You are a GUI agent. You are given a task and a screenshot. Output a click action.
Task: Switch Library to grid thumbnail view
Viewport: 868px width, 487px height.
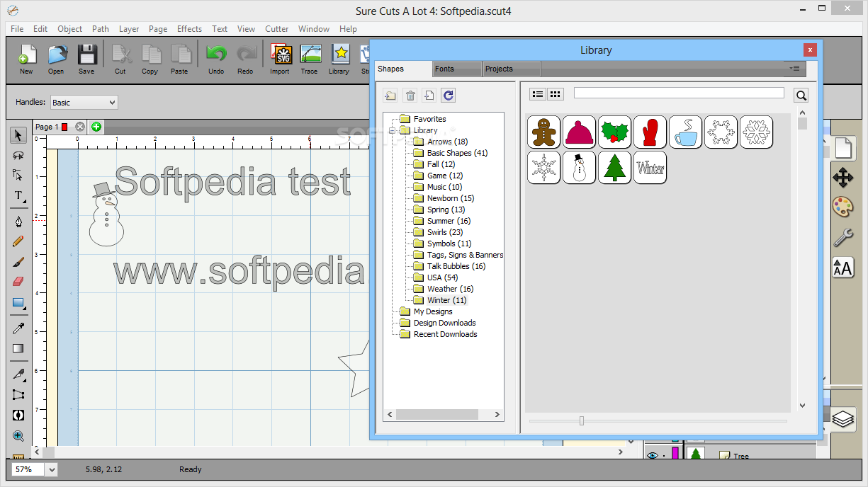pyautogui.click(x=556, y=94)
